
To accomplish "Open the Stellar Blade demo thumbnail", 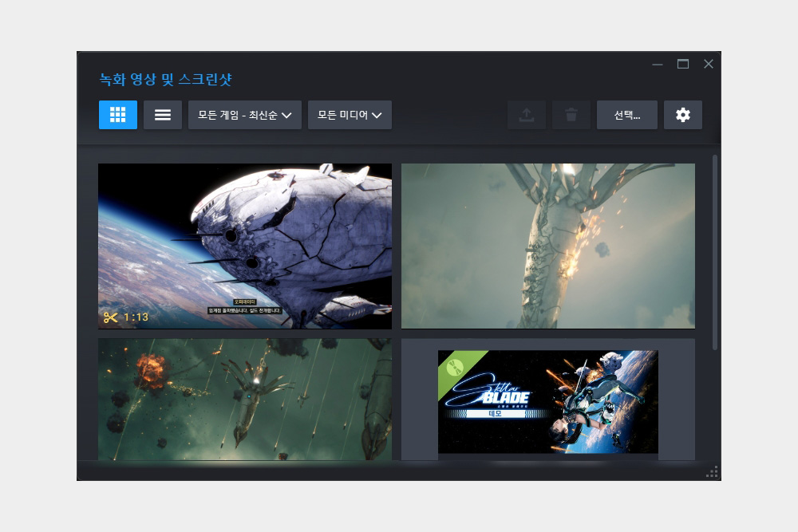I will [x=548, y=402].
